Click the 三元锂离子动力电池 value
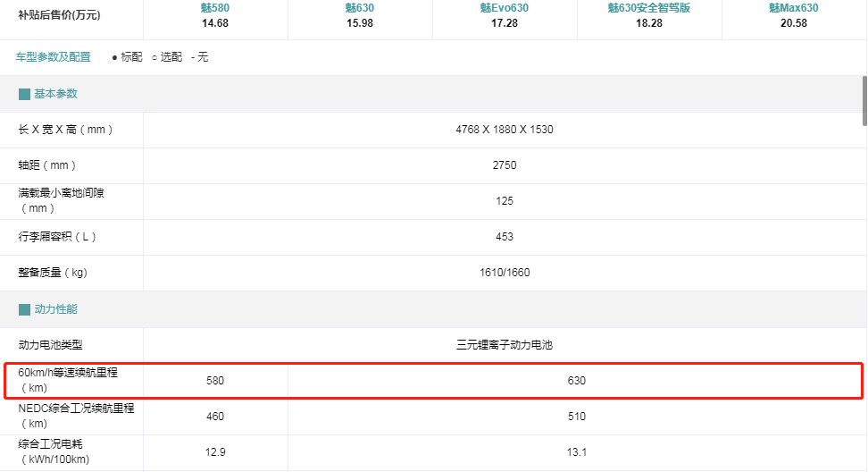This screenshot has width=868, height=472. pos(505,345)
